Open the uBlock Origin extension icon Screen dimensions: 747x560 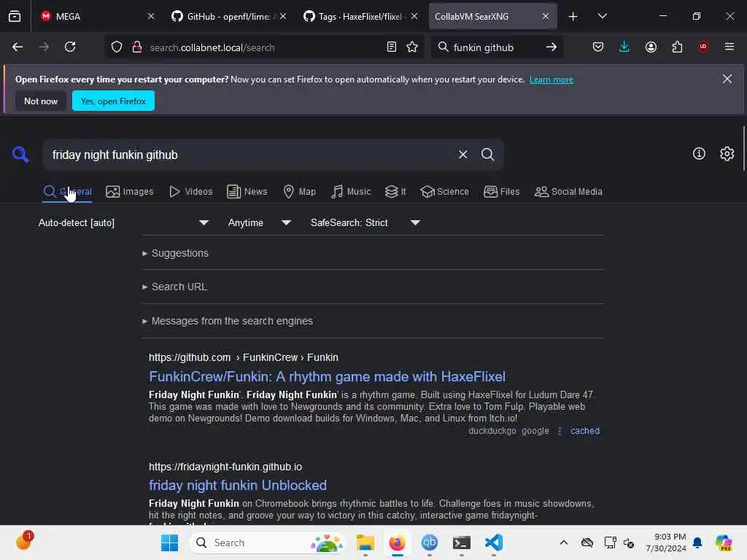point(703,47)
